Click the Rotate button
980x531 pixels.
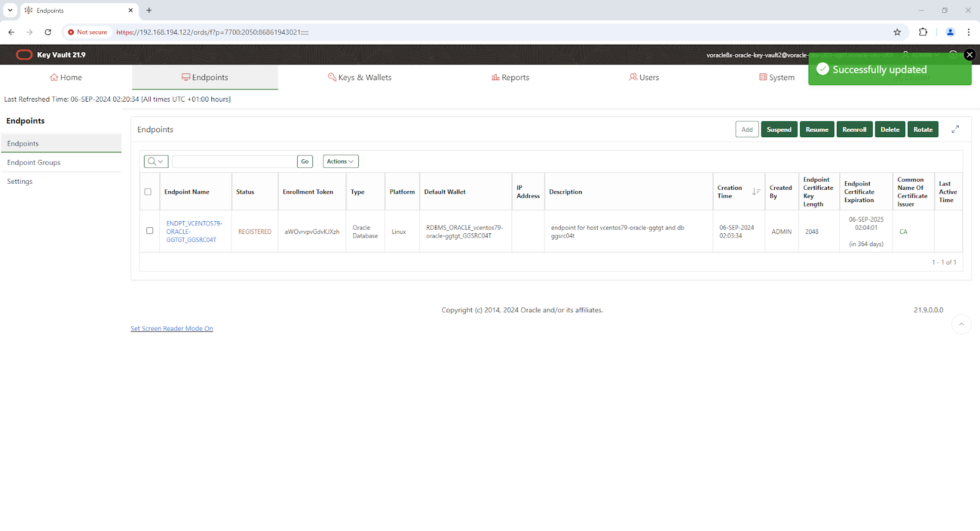923,129
